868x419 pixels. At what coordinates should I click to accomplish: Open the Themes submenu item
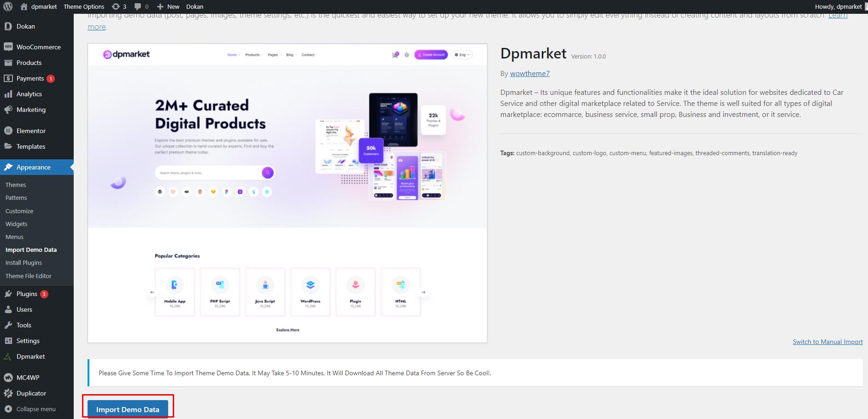16,185
